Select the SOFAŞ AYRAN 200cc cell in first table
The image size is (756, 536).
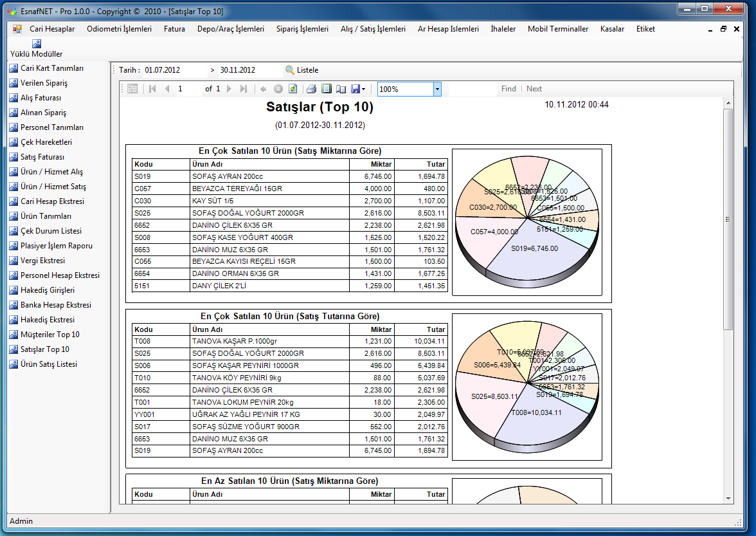[269, 176]
